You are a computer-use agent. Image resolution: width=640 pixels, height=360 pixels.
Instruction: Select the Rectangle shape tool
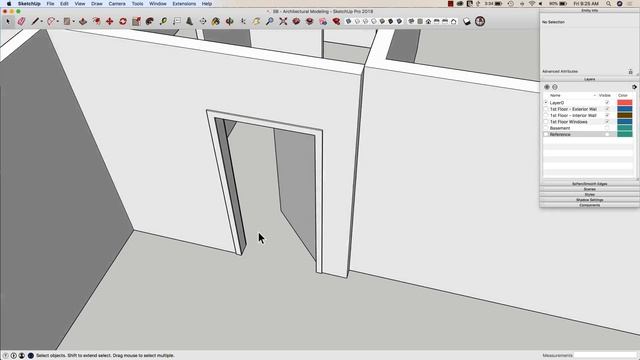point(67,21)
